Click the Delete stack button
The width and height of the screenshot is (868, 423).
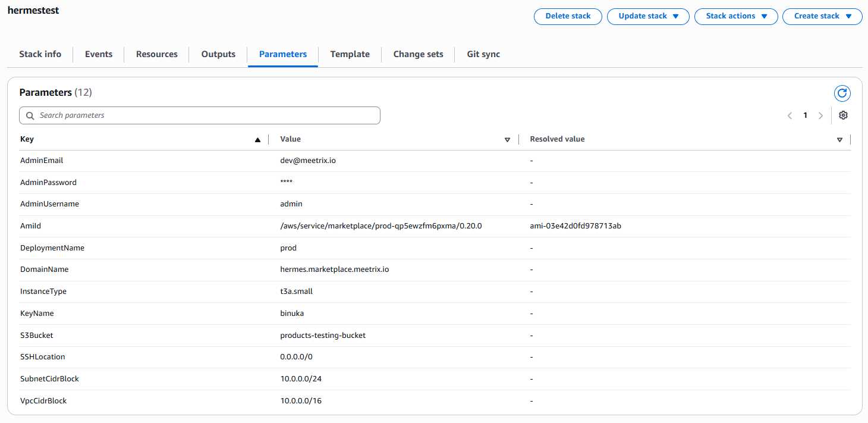(568, 16)
